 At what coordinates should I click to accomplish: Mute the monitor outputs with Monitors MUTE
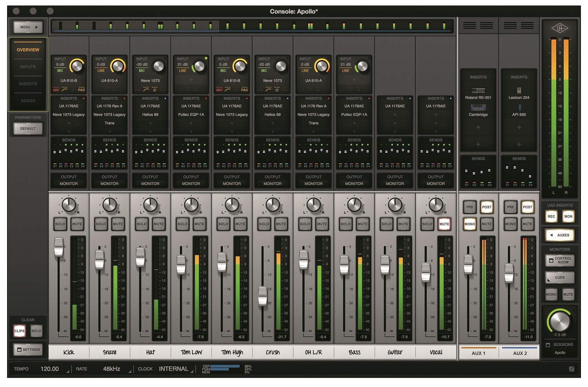[568, 295]
